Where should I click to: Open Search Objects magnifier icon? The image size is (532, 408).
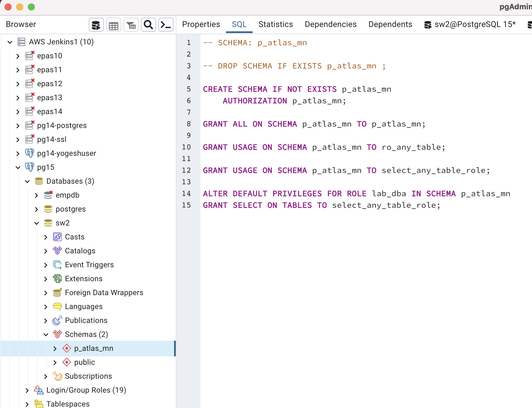(x=149, y=25)
